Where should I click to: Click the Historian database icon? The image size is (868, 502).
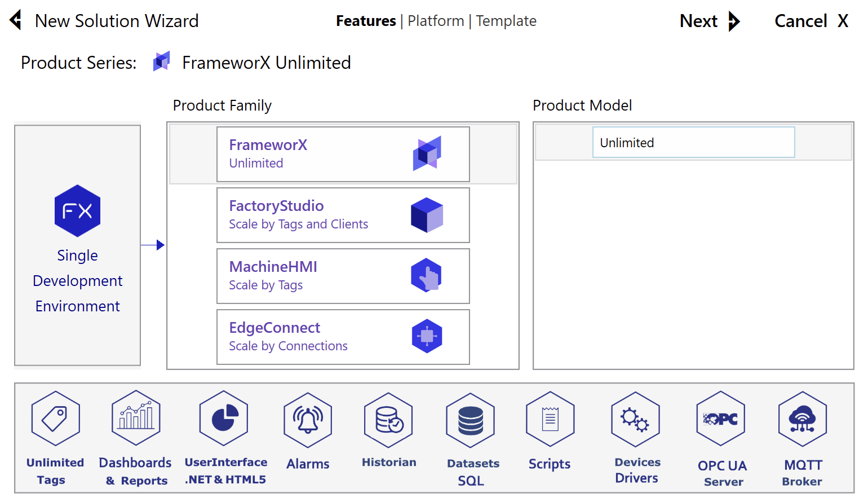(389, 420)
